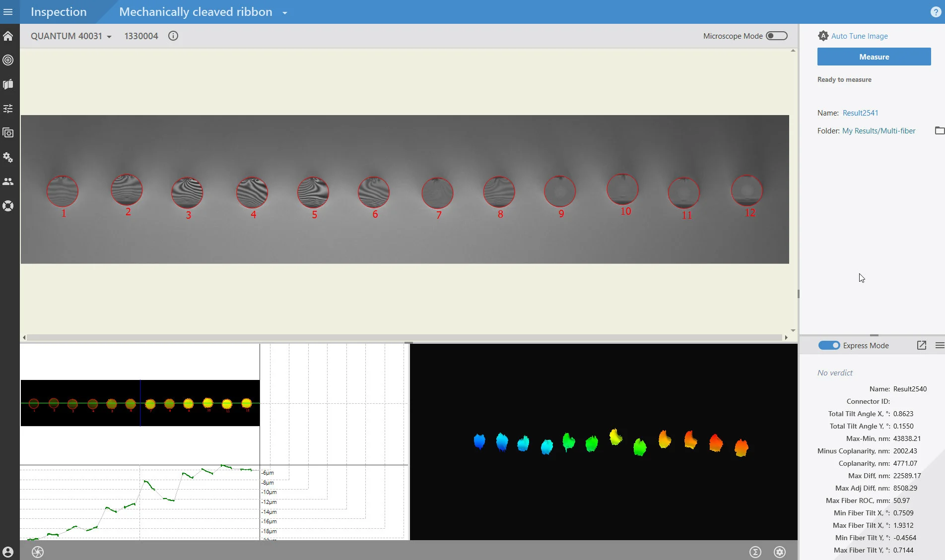Open the settings sliders icon in sidebar
Image resolution: width=945 pixels, height=560 pixels.
click(8, 108)
